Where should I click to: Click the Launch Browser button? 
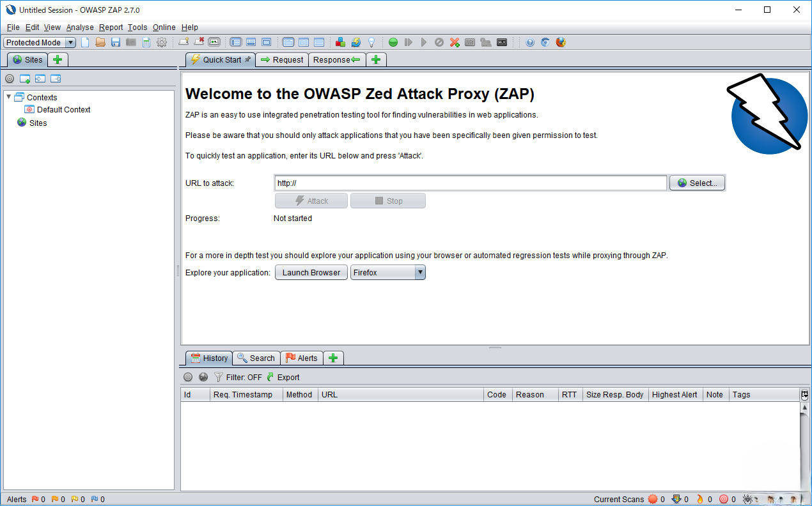pos(311,272)
